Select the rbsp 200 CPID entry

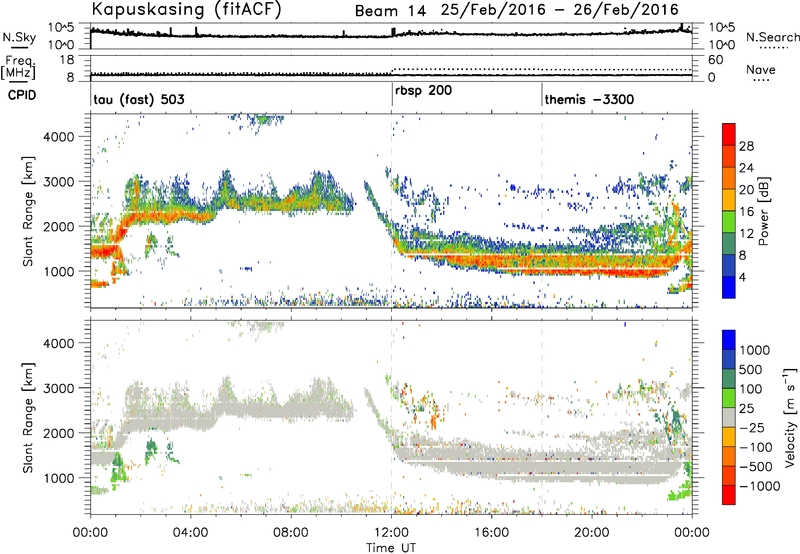(423, 91)
